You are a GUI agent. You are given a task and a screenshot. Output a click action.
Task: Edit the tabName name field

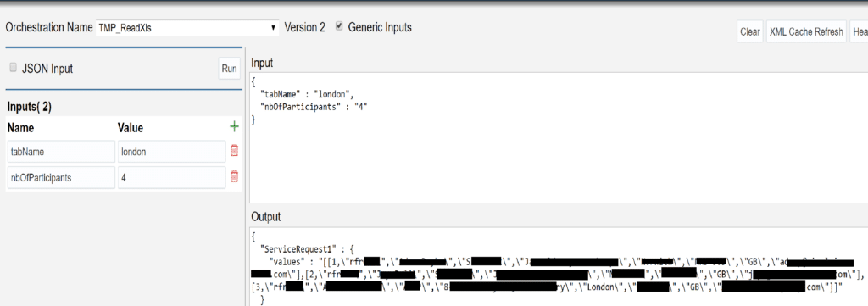pyautogui.click(x=61, y=152)
